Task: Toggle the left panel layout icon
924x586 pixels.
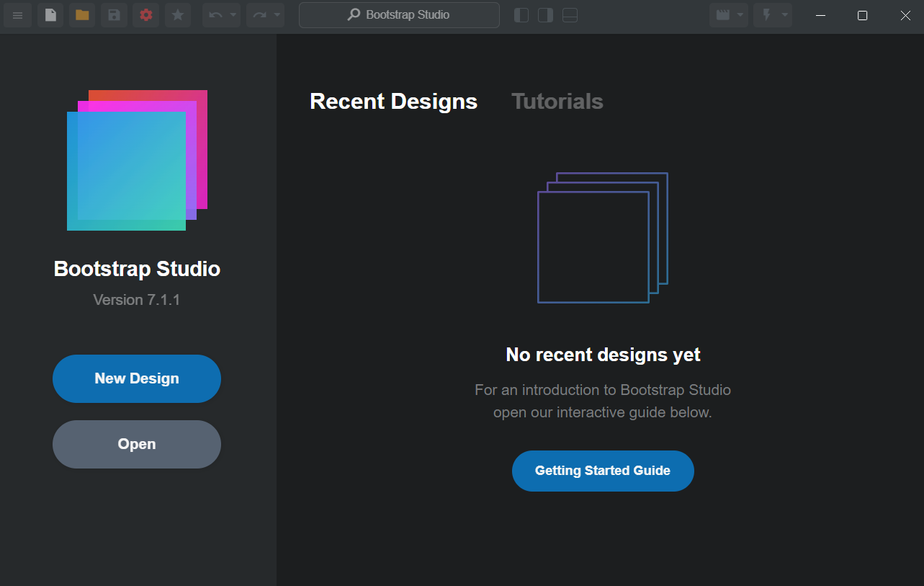Action: pos(521,15)
